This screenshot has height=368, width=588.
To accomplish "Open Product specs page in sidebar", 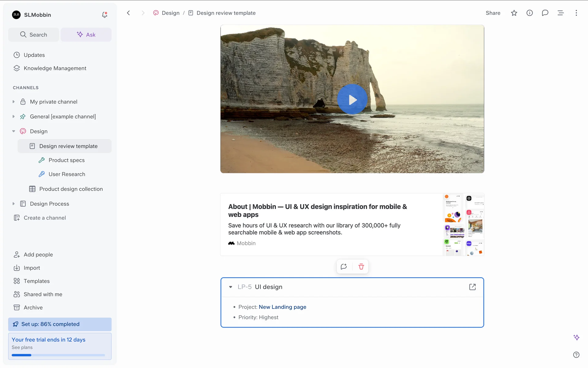I will (x=66, y=160).
